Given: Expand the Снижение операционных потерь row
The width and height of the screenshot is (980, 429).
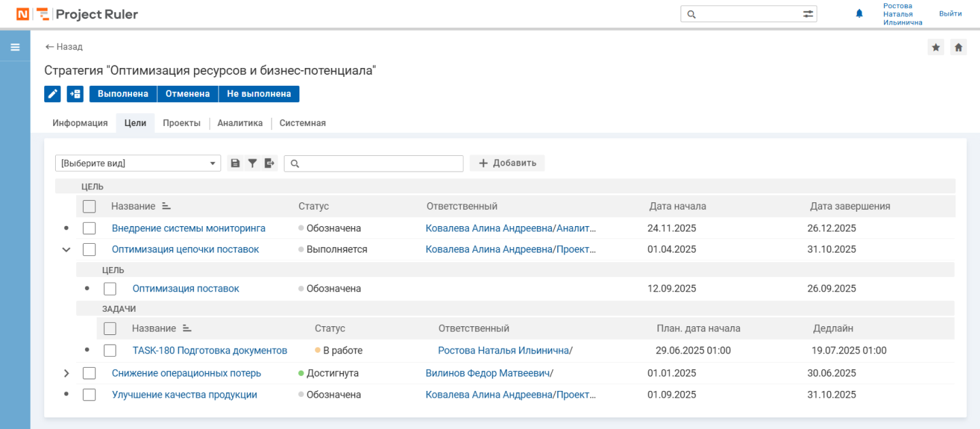Looking at the screenshot, I should (66, 373).
